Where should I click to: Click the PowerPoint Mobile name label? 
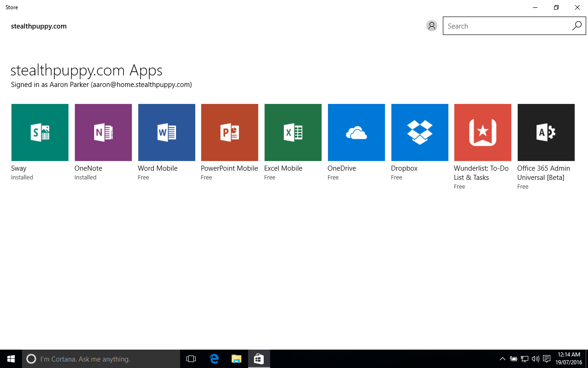(x=229, y=168)
